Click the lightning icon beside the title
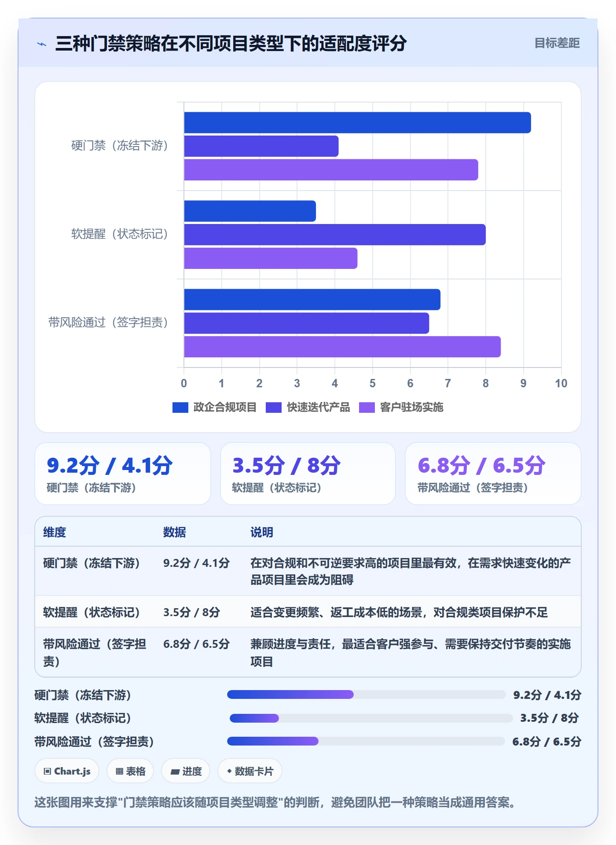Image resolution: width=616 pixels, height=845 pixels. tap(42, 44)
